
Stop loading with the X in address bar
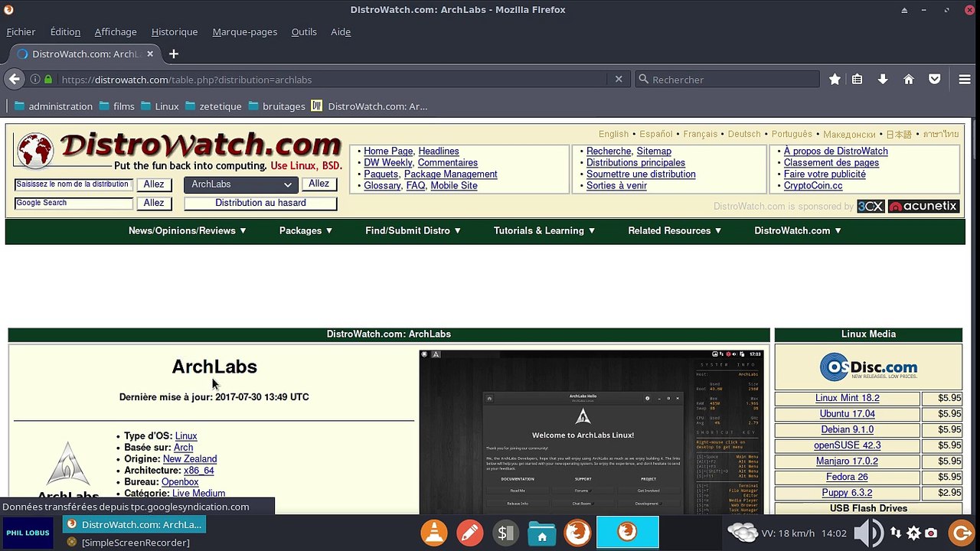click(x=619, y=80)
